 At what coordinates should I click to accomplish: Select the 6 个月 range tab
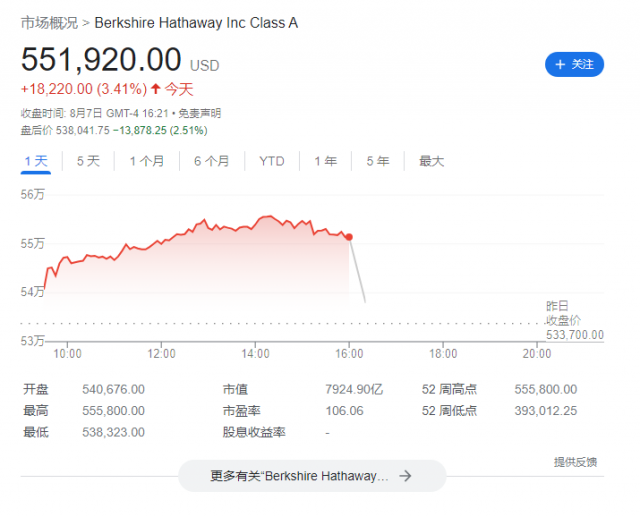211,161
